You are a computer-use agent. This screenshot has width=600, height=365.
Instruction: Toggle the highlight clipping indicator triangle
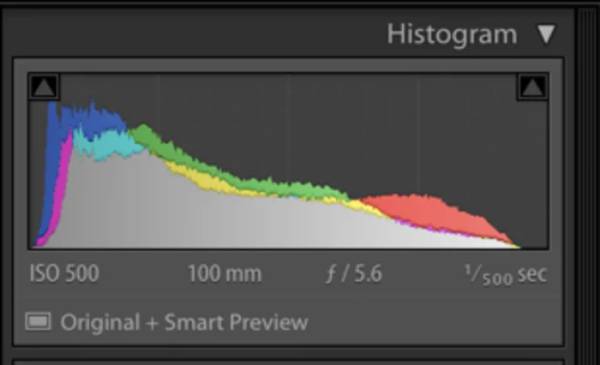pos(532,87)
